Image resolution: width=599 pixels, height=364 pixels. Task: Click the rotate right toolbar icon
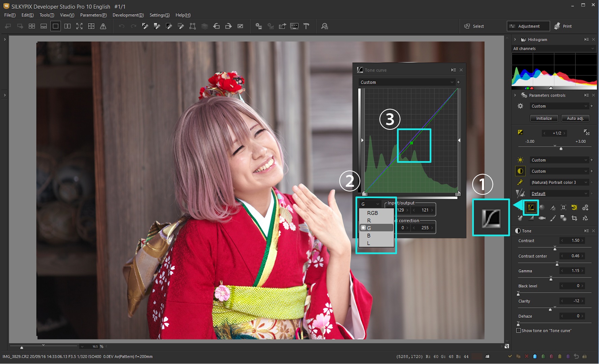[228, 26]
